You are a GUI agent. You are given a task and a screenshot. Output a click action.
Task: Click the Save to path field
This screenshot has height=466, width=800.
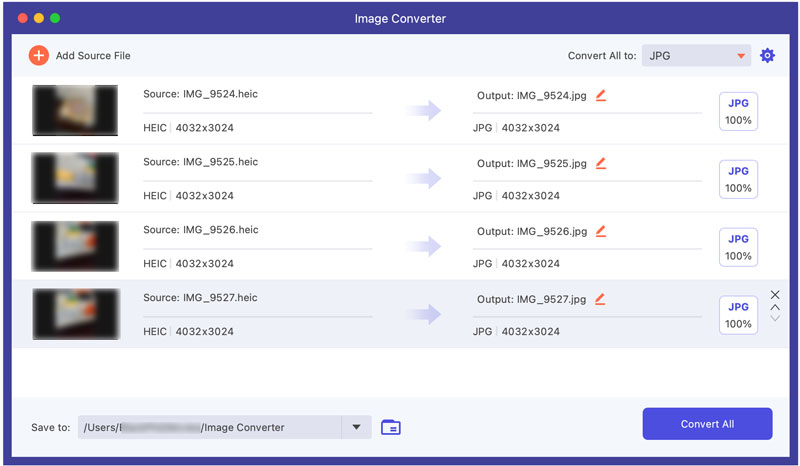[210, 427]
